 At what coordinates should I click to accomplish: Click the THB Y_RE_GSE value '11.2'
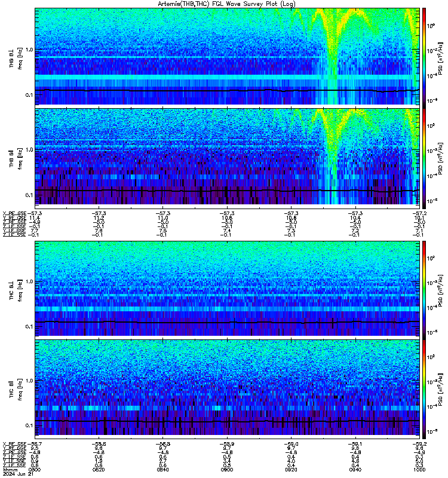coord(99,217)
